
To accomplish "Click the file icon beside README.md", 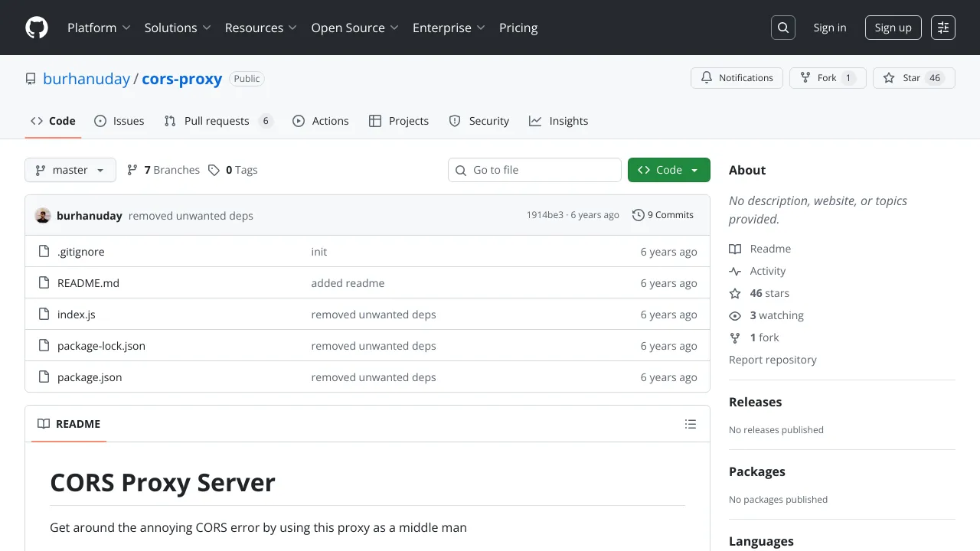I will 44,283.
